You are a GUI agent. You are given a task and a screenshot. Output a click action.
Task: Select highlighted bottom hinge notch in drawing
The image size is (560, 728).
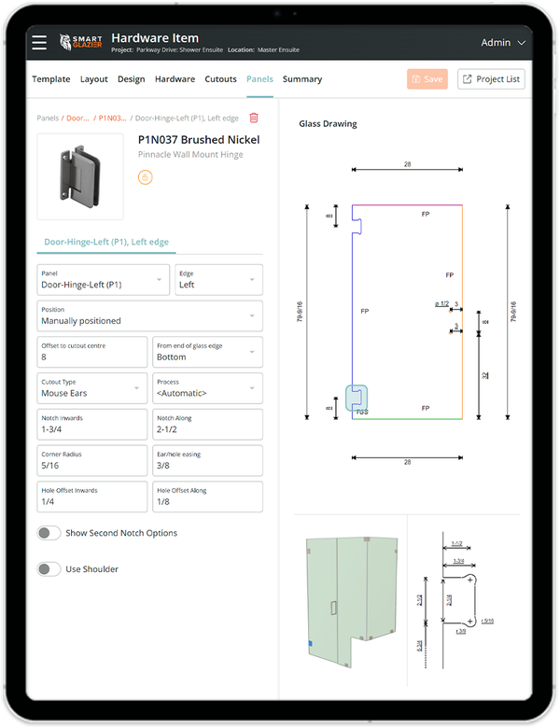(357, 398)
